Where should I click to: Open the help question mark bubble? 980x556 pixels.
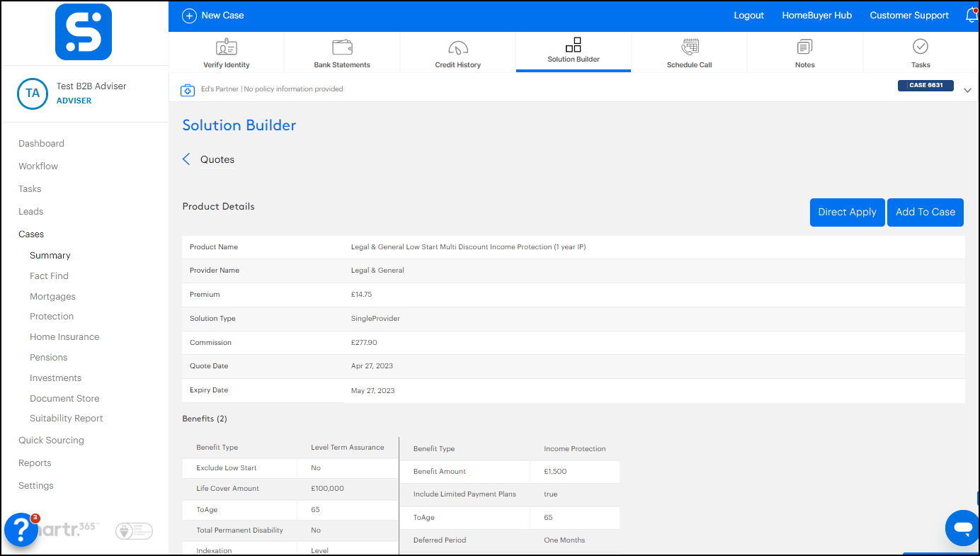tap(21, 530)
